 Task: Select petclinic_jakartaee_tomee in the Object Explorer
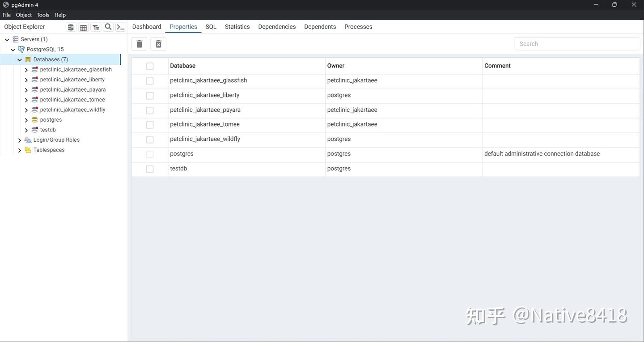pos(72,100)
